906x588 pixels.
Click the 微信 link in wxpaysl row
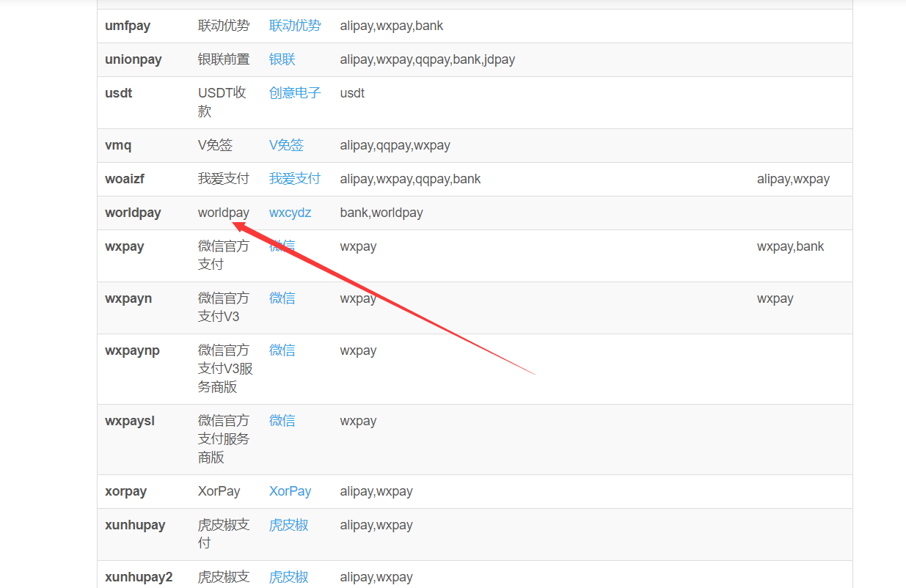click(x=282, y=421)
